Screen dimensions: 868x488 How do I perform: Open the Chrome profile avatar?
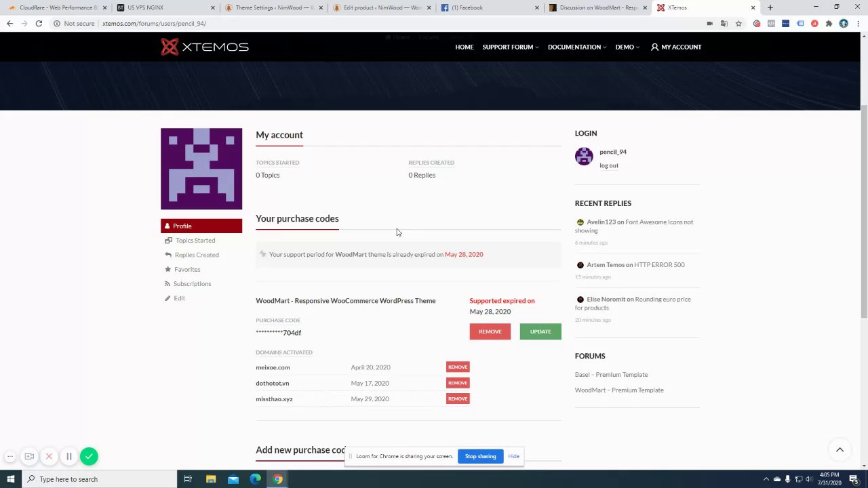pos(844,23)
